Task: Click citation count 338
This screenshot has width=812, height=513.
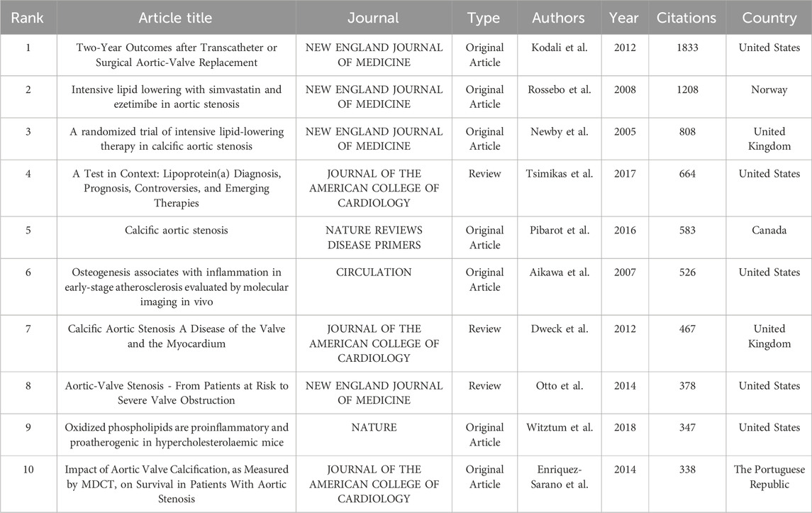Action: (x=687, y=470)
